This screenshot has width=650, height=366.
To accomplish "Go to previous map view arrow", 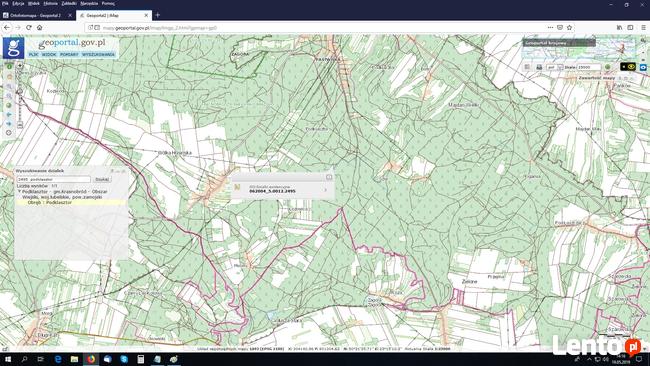I will 9,114.
